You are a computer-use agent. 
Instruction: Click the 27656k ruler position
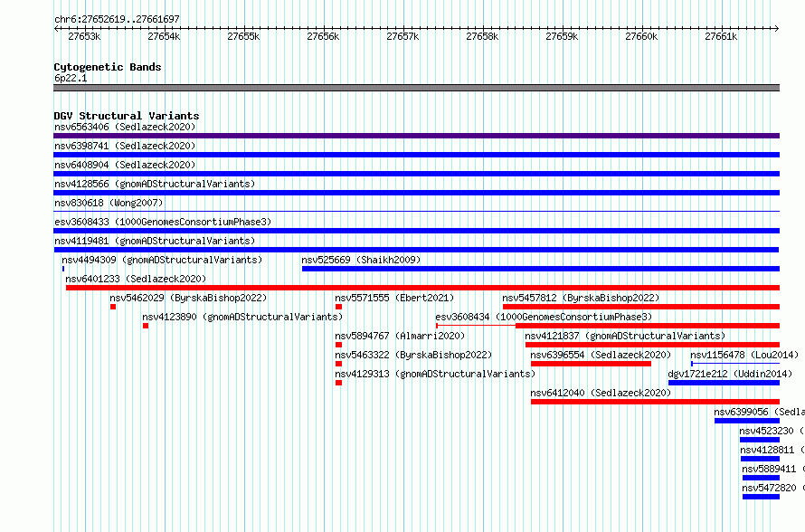[323, 36]
